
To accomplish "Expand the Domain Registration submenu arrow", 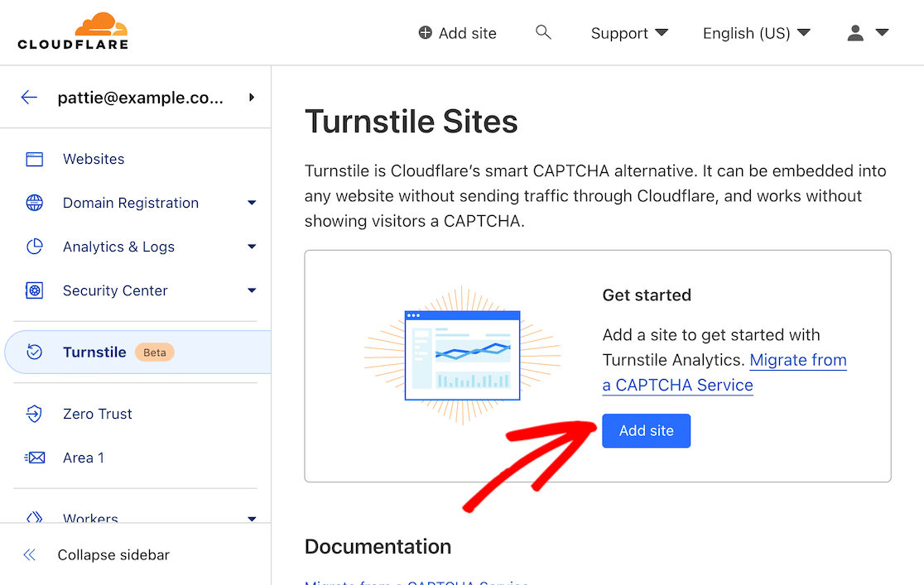I will (252, 203).
